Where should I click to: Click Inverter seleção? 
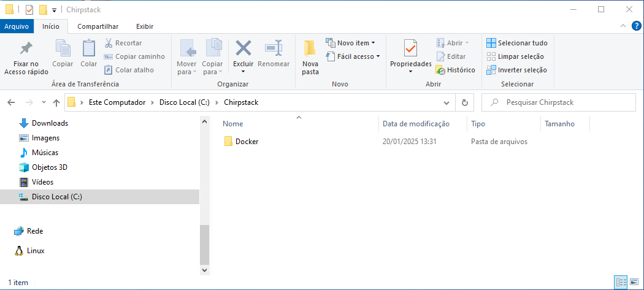point(516,70)
